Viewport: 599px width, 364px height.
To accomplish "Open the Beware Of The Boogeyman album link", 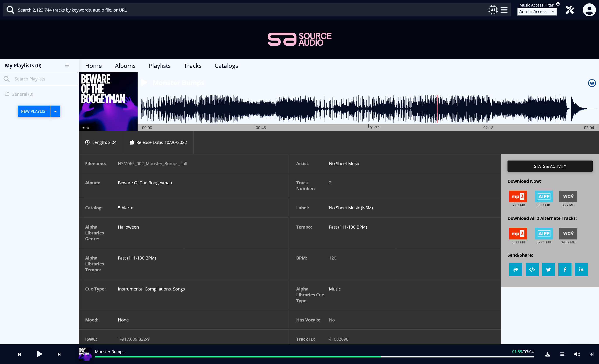I will pos(145,183).
